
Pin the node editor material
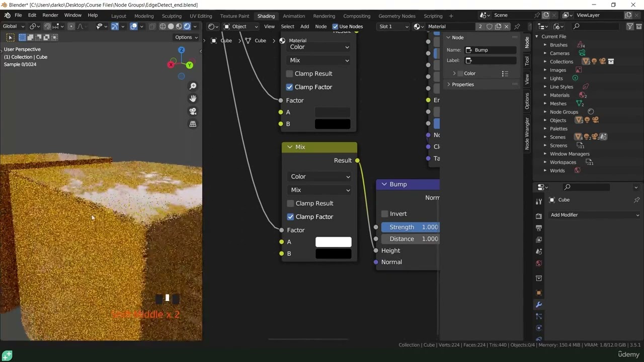517,26
